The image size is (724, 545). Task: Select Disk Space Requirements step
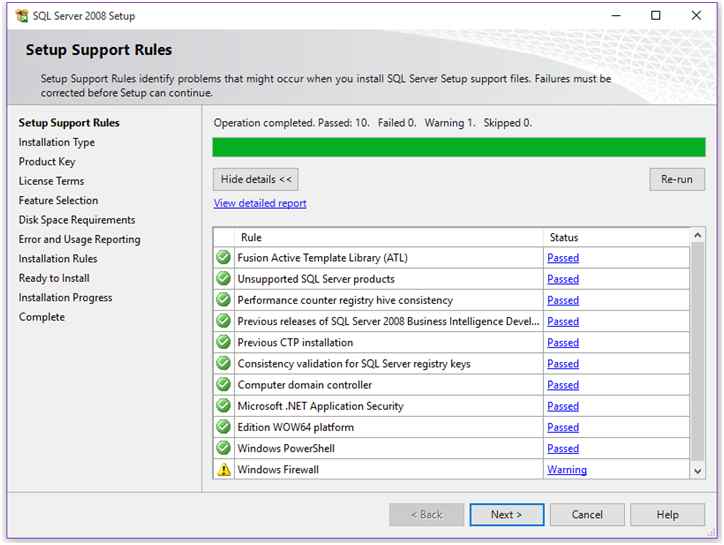(x=77, y=220)
